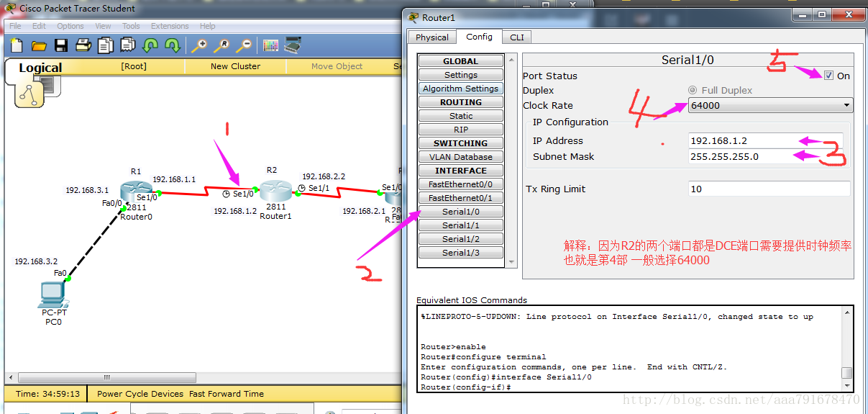This screenshot has width=868, height=414.
Task: Select the Serial1/1 interface button
Action: pos(461,225)
